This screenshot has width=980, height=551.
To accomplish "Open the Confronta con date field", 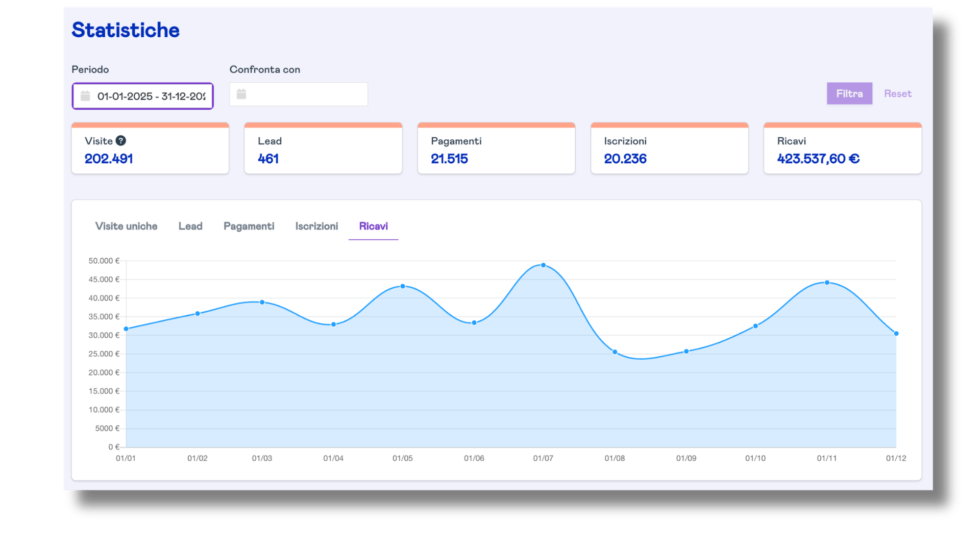I will [x=306, y=94].
